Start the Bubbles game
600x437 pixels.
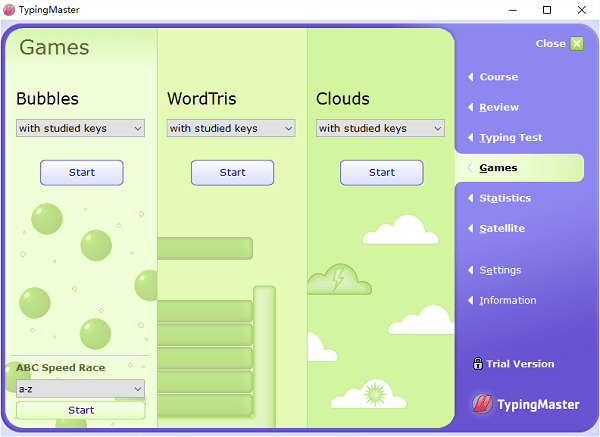pyautogui.click(x=82, y=172)
